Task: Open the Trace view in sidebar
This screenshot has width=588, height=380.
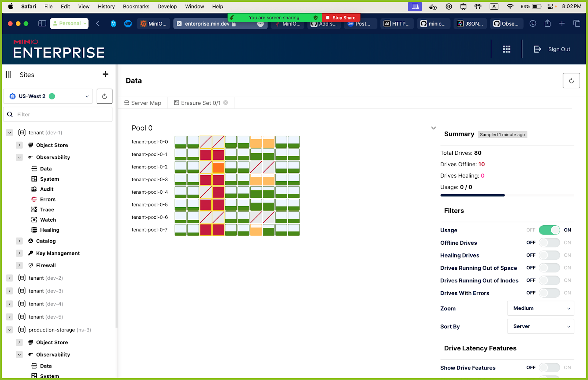Action: [47, 209]
